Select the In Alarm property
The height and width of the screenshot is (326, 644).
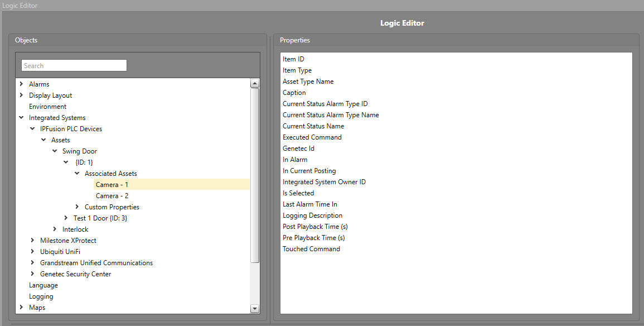click(x=295, y=160)
